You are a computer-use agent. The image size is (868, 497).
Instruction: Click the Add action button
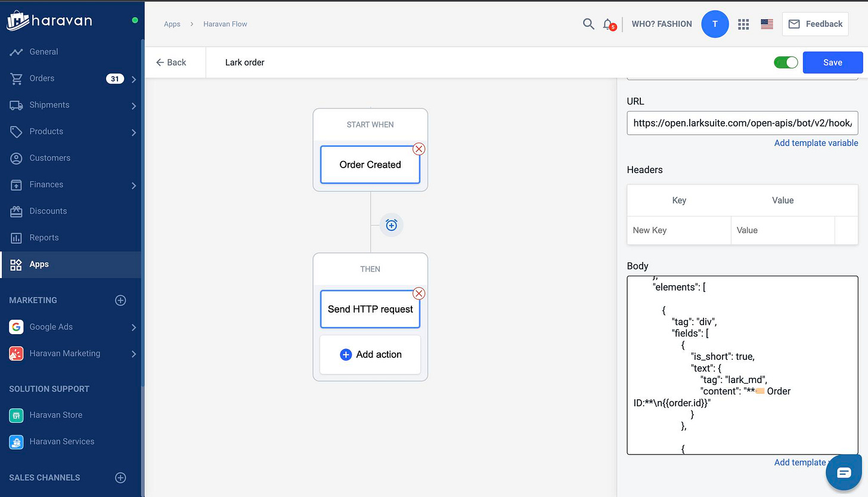[x=370, y=354]
